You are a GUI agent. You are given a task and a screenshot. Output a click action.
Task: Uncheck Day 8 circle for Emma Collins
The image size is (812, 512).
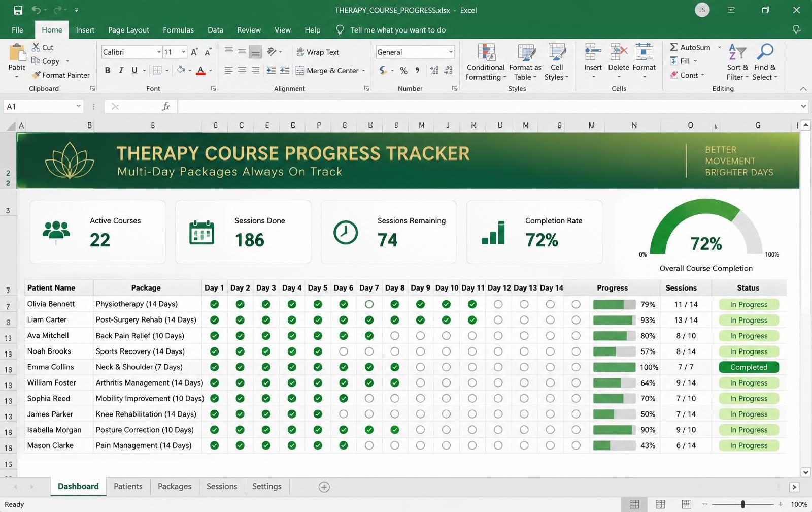(x=395, y=367)
